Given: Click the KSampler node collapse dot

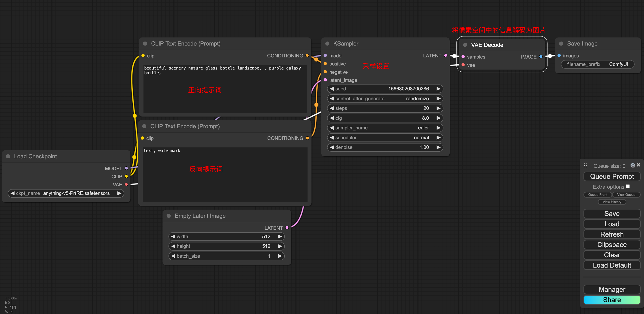Looking at the screenshot, I should pyautogui.click(x=327, y=44).
